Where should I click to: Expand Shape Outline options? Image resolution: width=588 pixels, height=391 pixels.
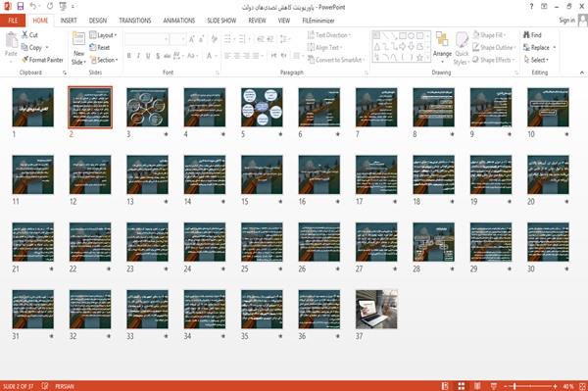click(x=494, y=47)
